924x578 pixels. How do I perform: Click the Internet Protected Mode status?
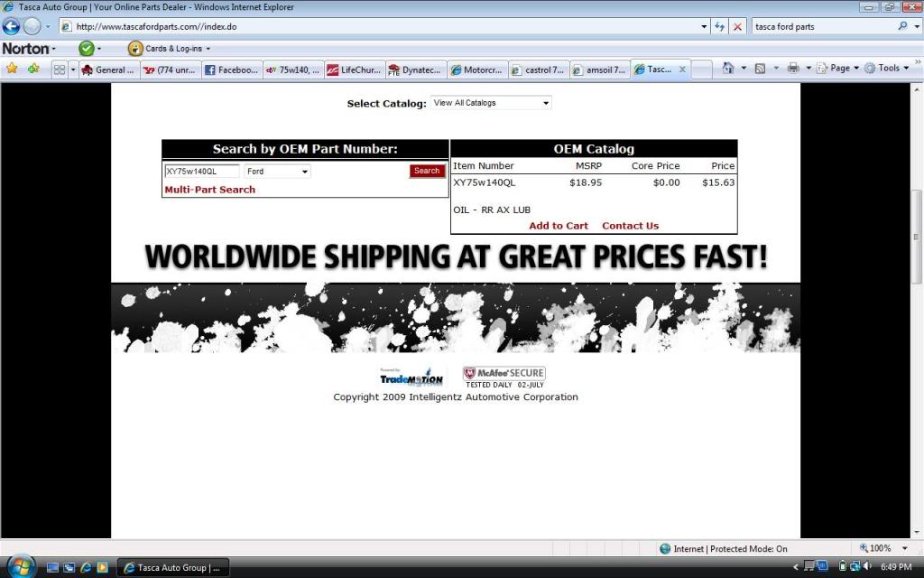[723, 548]
